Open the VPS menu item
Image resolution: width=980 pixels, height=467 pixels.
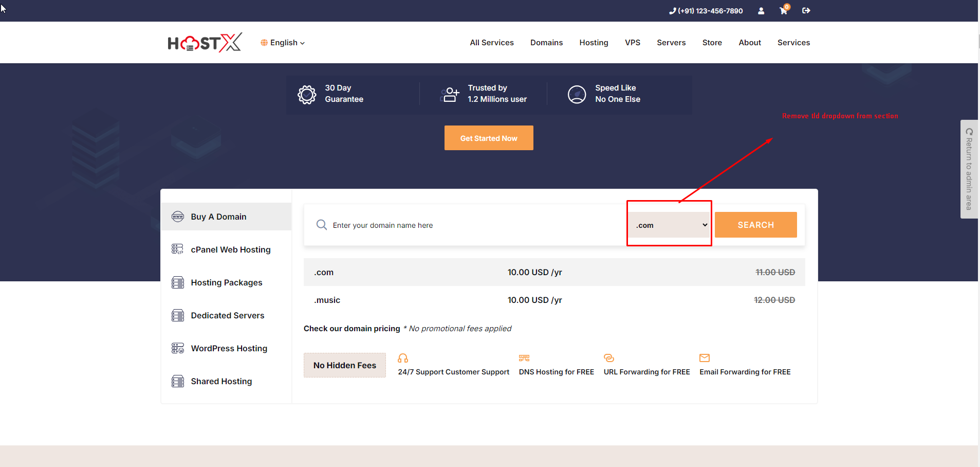pyautogui.click(x=632, y=43)
